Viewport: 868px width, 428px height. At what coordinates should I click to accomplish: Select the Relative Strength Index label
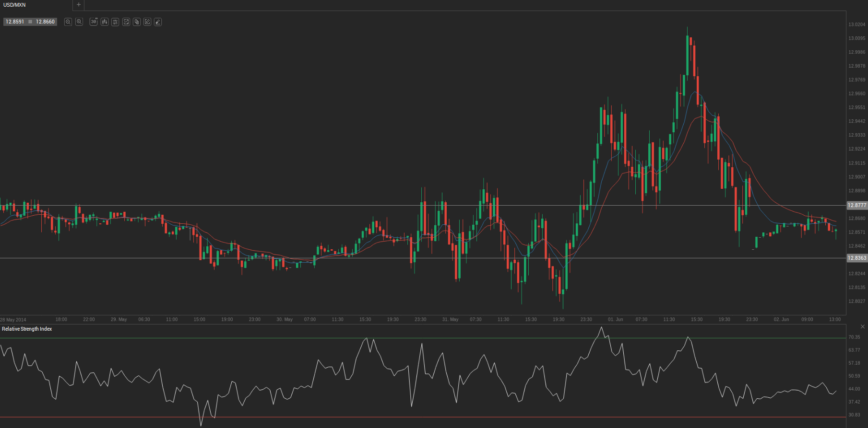(27, 329)
